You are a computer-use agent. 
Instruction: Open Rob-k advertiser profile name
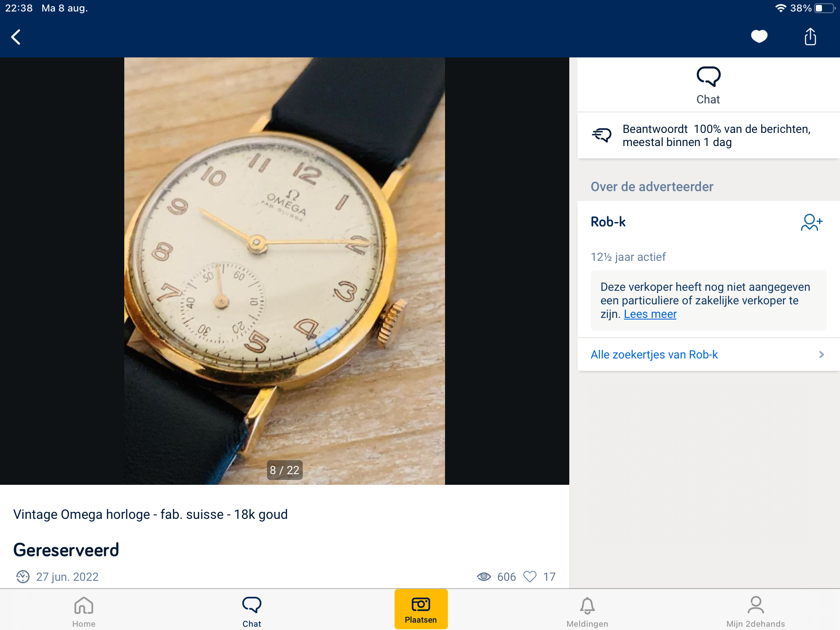[608, 222]
